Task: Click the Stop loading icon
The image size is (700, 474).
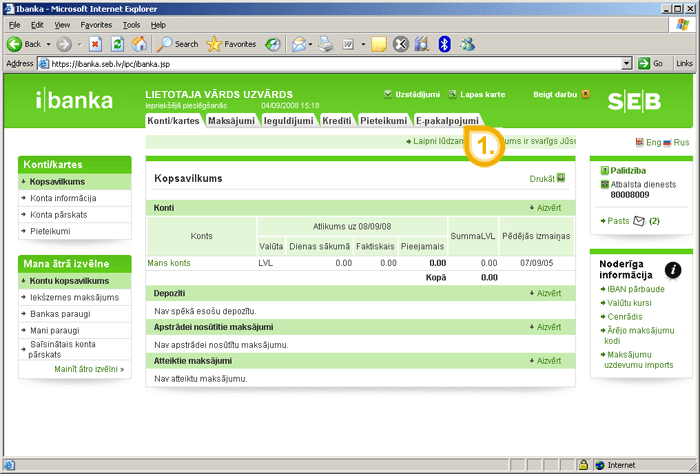Action: click(x=95, y=44)
